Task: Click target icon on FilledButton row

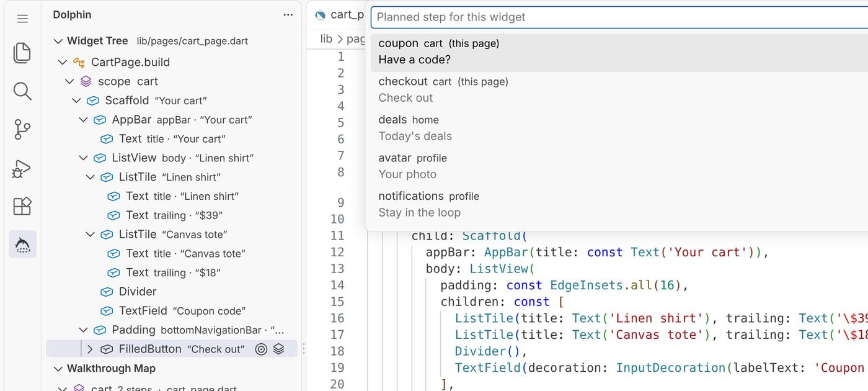Action: pyautogui.click(x=261, y=349)
